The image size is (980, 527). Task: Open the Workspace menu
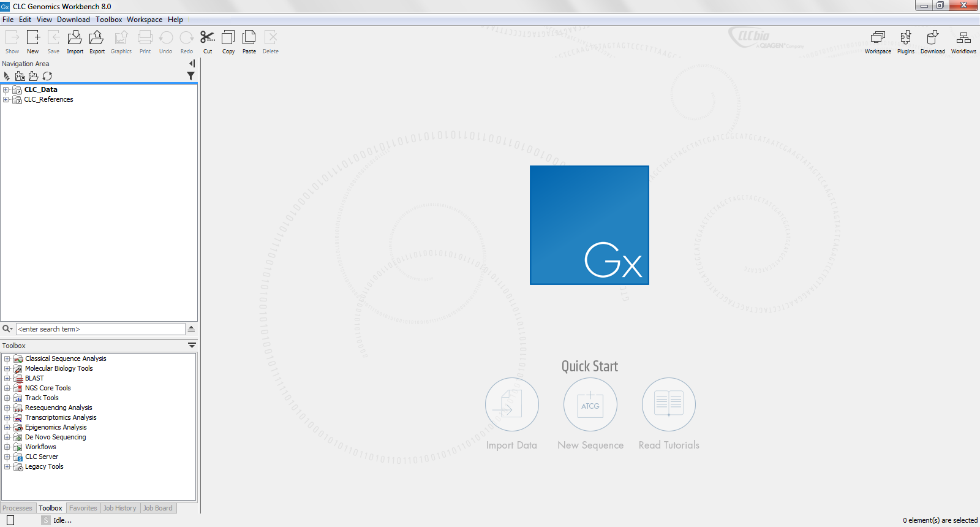(x=145, y=20)
